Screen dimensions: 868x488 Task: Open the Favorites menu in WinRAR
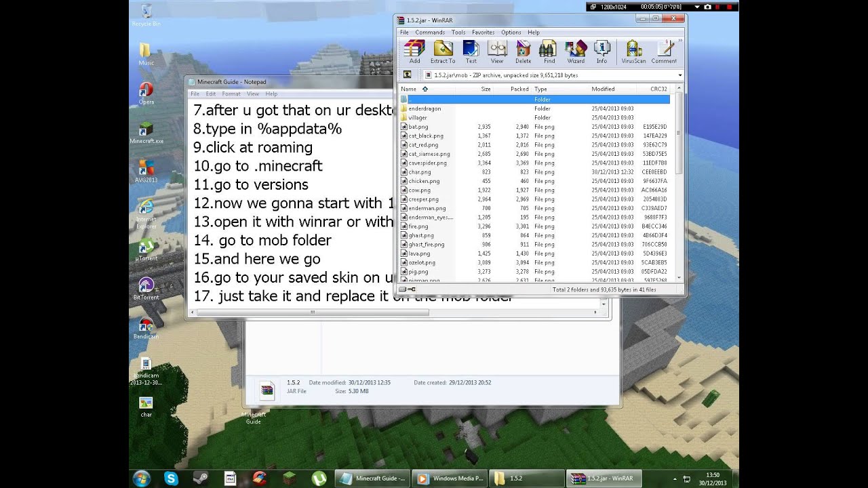[483, 32]
